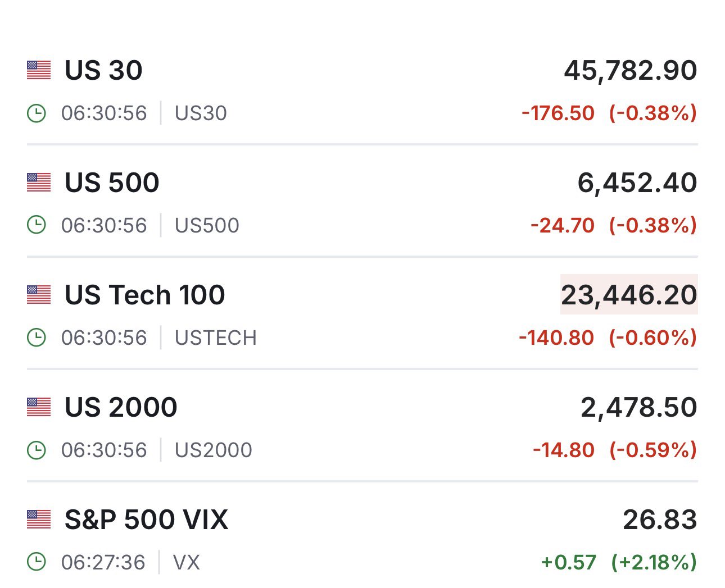Viewport: 725px width, 588px height.
Task: Click the flag icon beside S&P 500 VIX
Action: (39, 519)
